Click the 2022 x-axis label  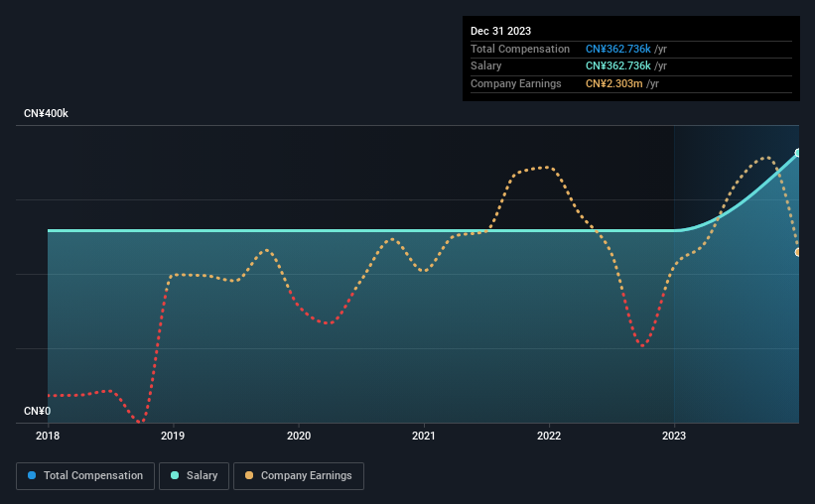tap(549, 436)
